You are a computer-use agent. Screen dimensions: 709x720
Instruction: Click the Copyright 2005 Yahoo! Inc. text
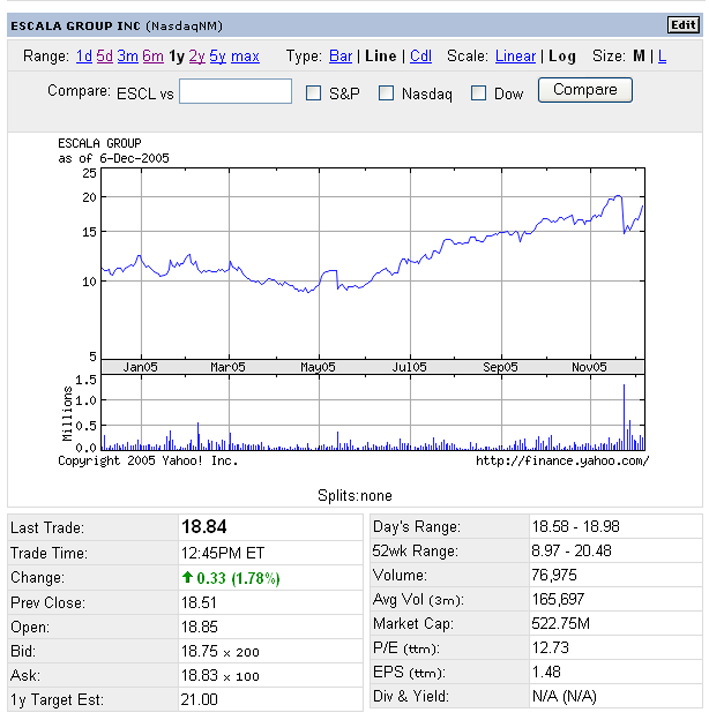148,461
